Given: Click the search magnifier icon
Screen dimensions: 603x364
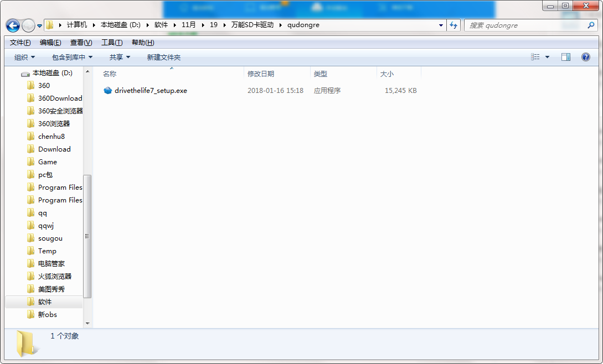Looking at the screenshot, I should [591, 25].
